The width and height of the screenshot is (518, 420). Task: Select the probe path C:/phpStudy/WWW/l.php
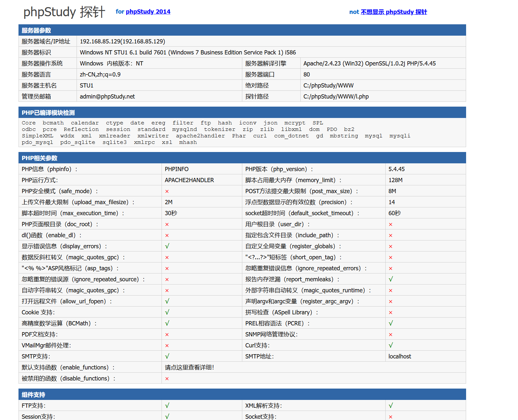point(336,97)
